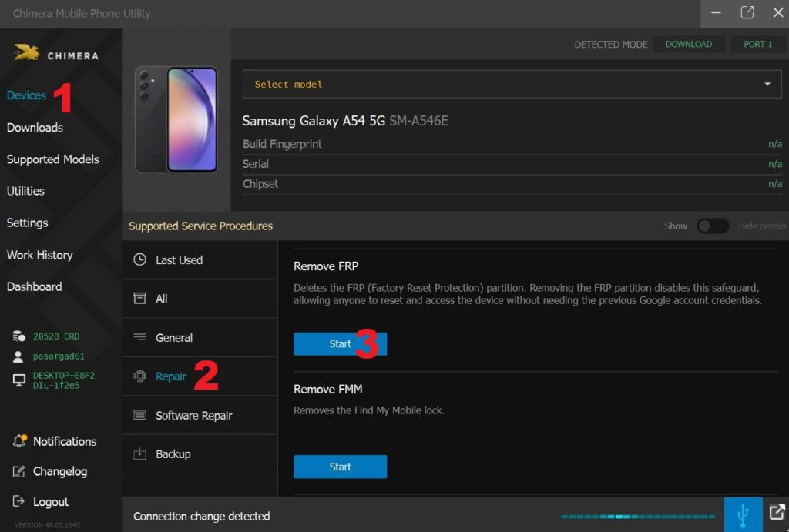Screen dimensions: 789x532
Task: Open Supported Models in sidebar
Action: click(53, 159)
